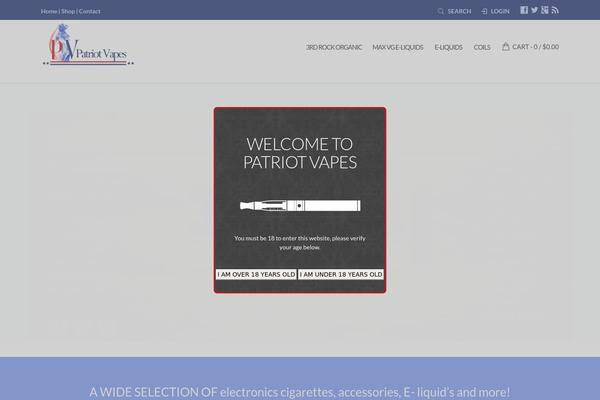This screenshot has width=600, height=400.
Task: Open the Cart - 0 / $0.00 link
Action: pyautogui.click(x=530, y=47)
